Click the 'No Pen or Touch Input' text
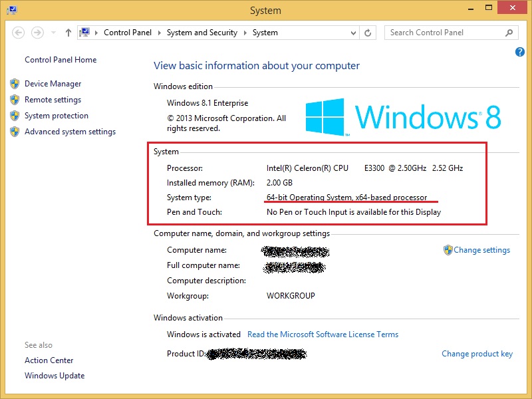The width and height of the screenshot is (532, 399). click(x=354, y=212)
